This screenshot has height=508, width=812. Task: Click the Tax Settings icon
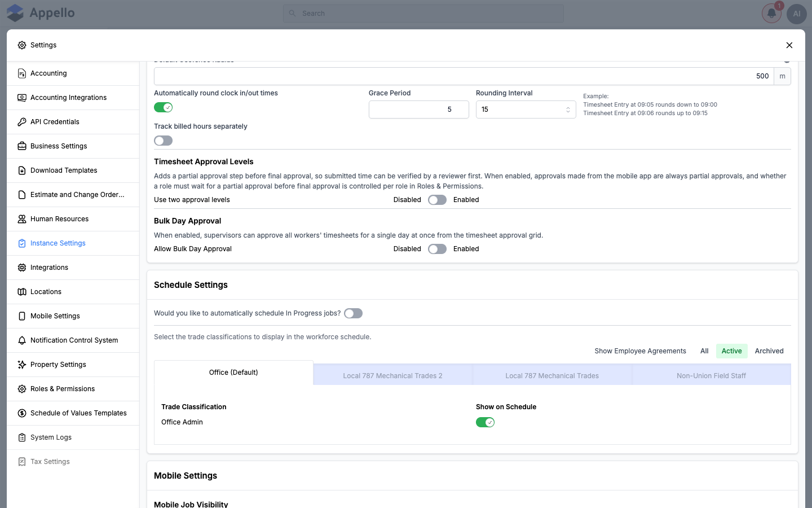coord(22,462)
